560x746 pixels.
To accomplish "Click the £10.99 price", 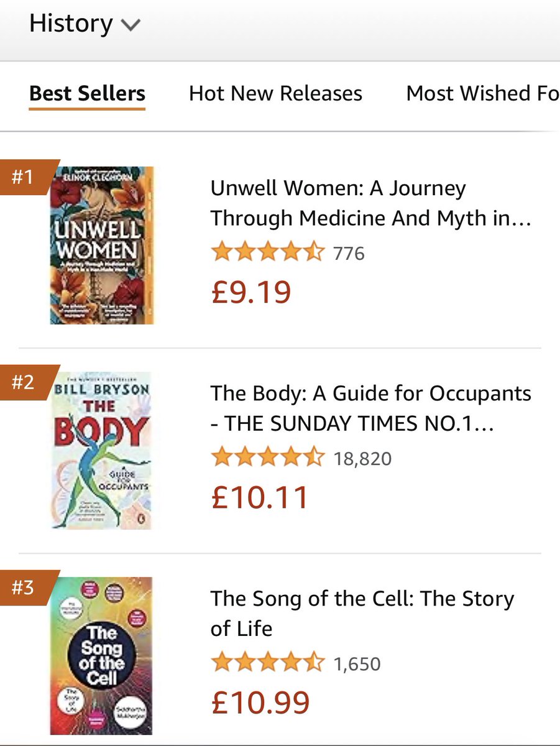I will (x=260, y=702).
